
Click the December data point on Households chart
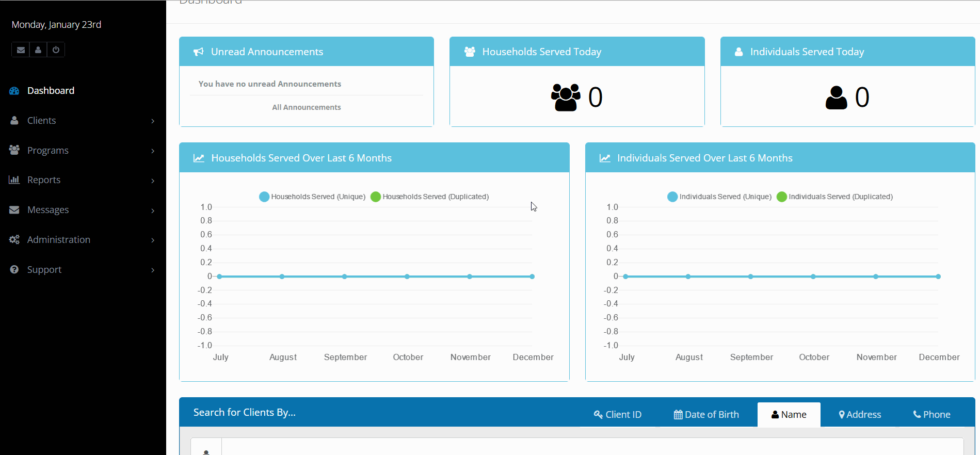click(532, 277)
